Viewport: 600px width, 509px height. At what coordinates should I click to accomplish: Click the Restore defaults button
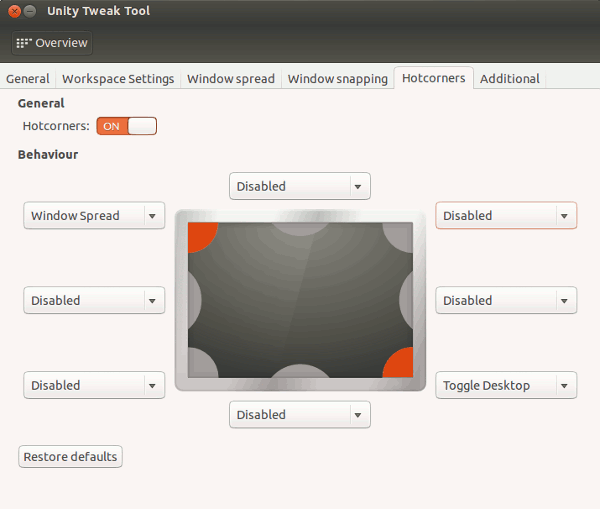pyautogui.click(x=70, y=457)
